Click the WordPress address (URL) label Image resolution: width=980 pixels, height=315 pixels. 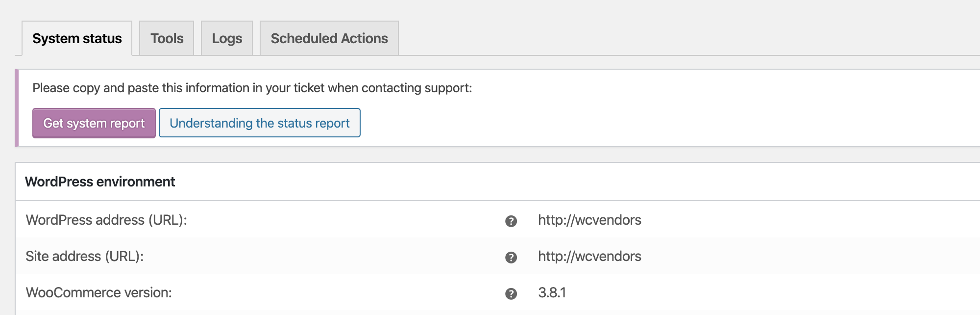(x=106, y=220)
